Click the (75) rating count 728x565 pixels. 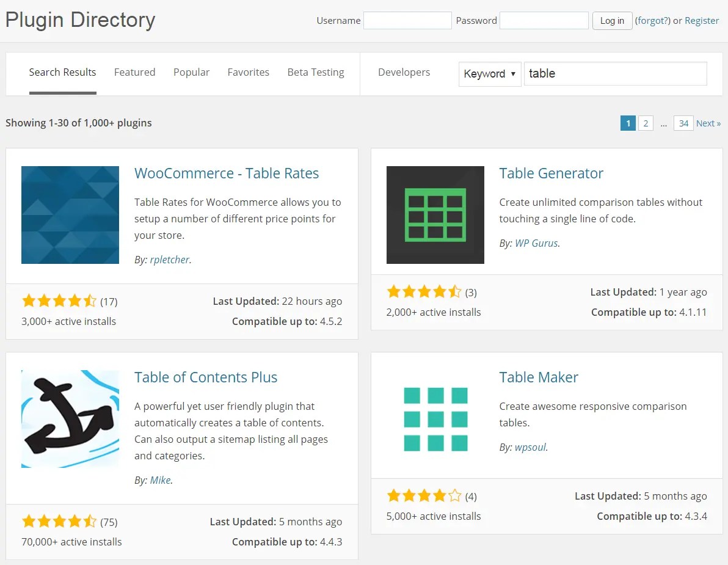pyautogui.click(x=109, y=522)
